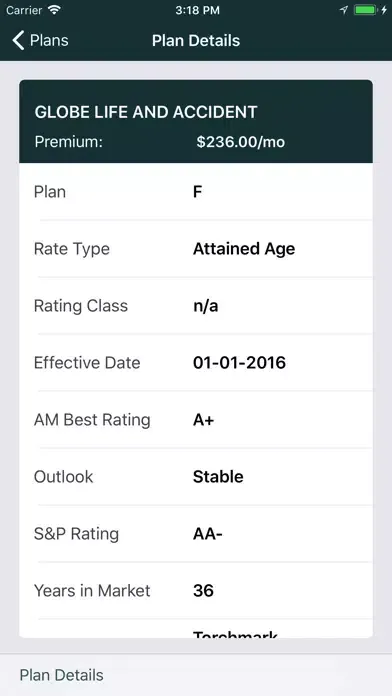Tap the charging bolt icon
The width and height of the screenshot is (392, 696).
384,10
